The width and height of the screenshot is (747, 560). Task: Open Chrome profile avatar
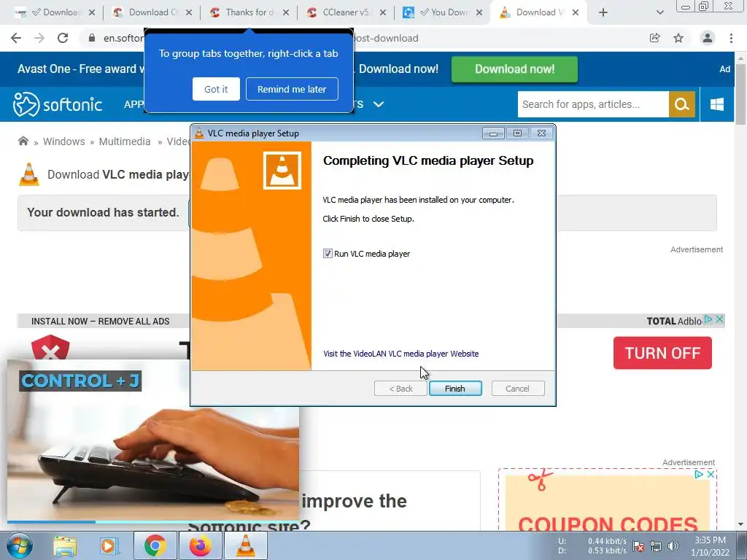pyautogui.click(x=708, y=38)
